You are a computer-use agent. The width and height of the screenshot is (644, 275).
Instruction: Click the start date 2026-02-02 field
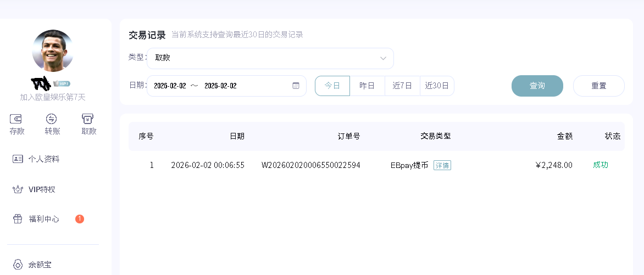point(170,86)
